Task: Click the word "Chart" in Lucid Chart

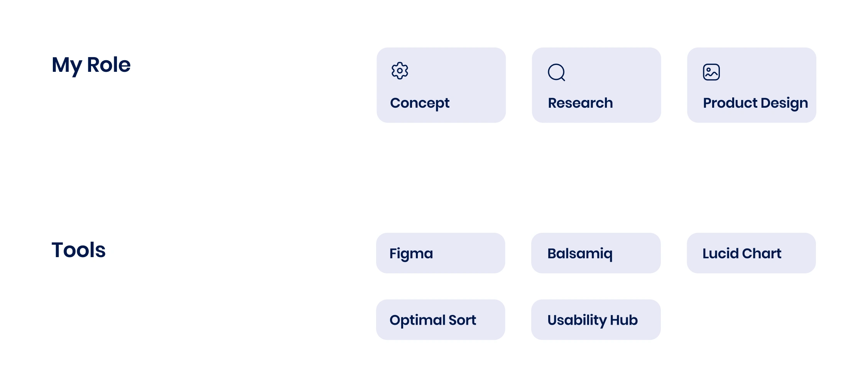Action: tap(762, 253)
